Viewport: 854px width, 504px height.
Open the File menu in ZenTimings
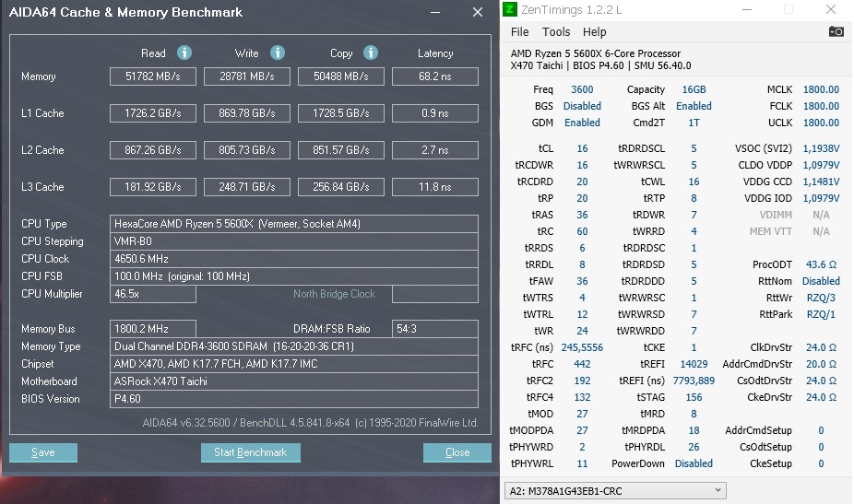[519, 32]
